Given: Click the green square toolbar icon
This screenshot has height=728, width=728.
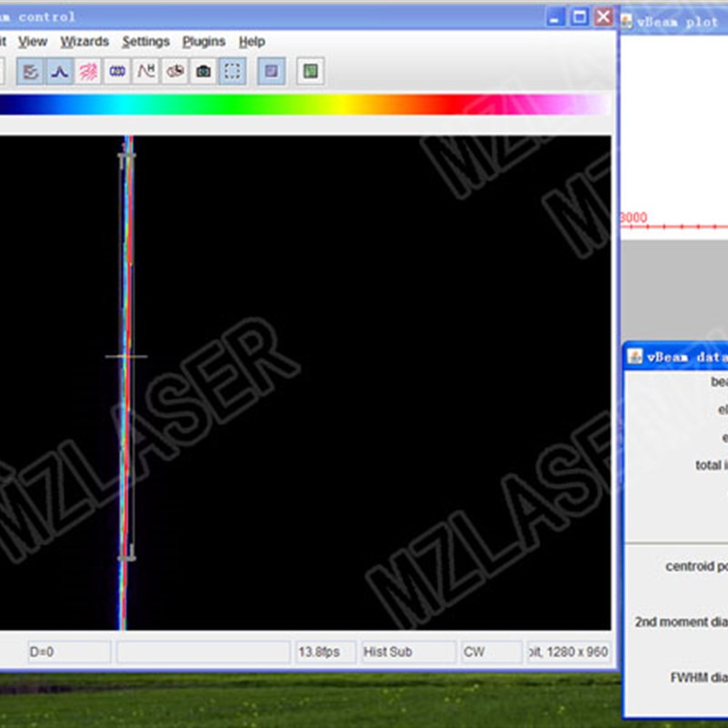Looking at the screenshot, I should (310, 72).
